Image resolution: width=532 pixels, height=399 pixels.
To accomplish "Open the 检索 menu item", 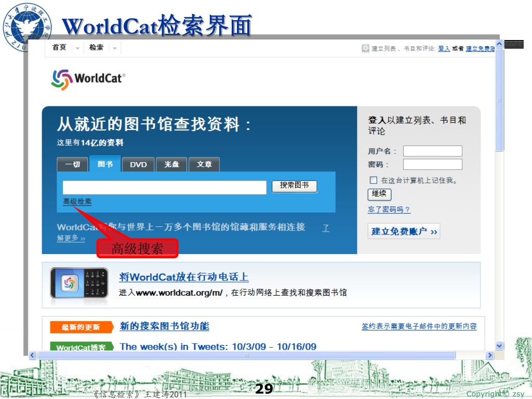I will click(96, 47).
